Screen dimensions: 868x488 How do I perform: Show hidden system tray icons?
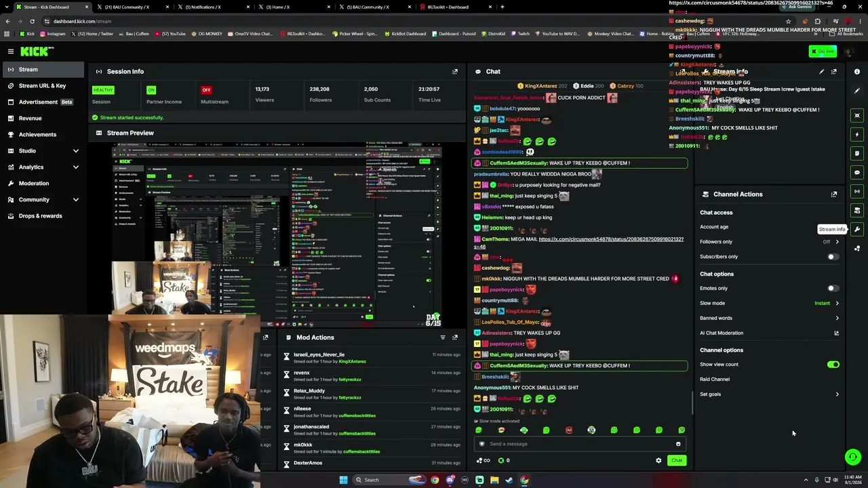[806, 480]
